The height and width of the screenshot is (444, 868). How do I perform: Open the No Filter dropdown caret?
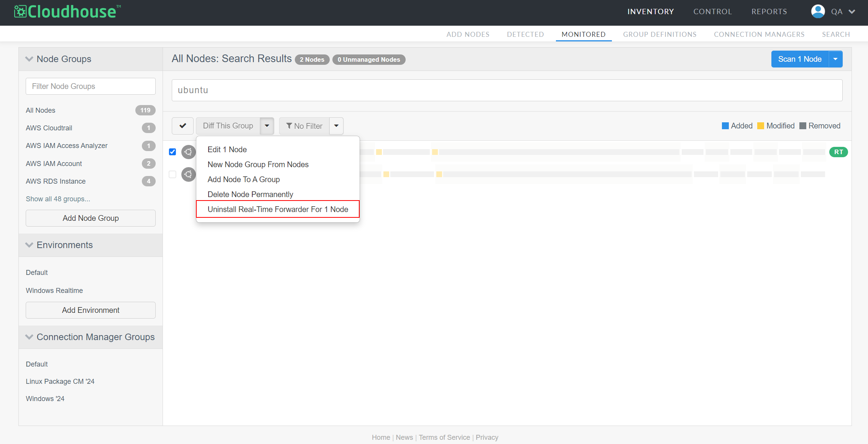click(336, 126)
